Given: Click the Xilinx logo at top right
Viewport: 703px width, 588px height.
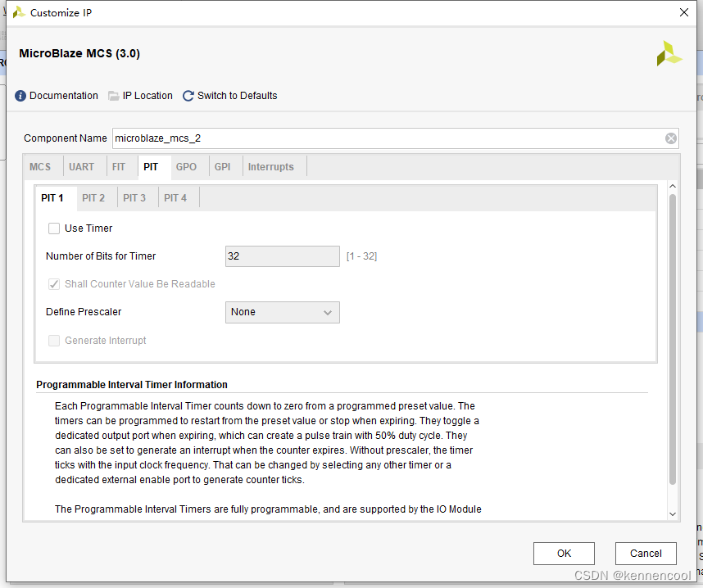Looking at the screenshot, I should pos(669,54).
